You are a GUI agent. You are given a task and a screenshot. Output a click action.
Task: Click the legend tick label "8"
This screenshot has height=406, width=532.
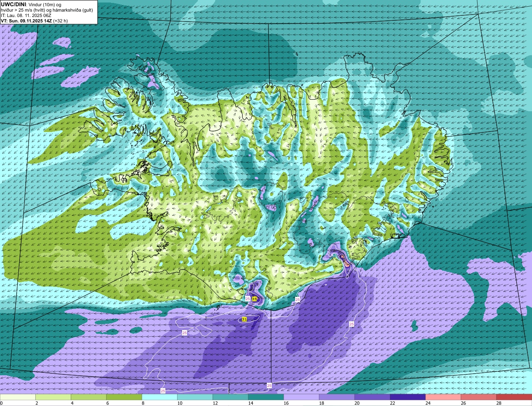coord(143,403)
